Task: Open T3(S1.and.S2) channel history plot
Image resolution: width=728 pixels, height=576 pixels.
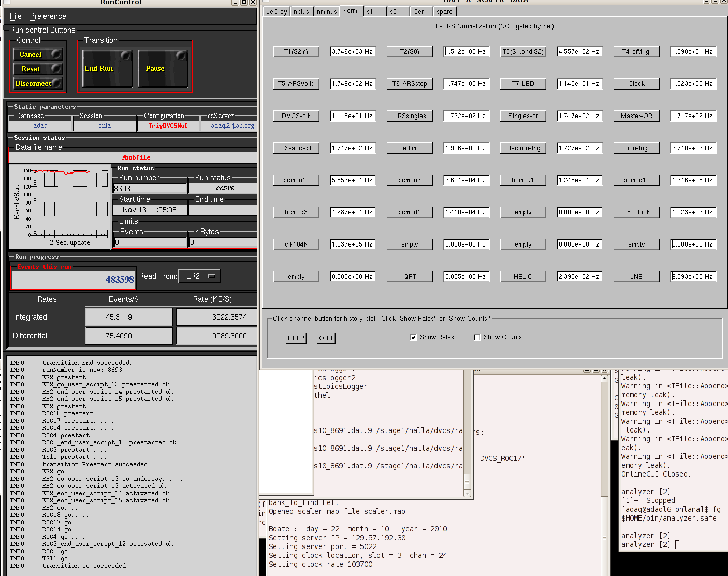Action: click(x=523, y=52)
